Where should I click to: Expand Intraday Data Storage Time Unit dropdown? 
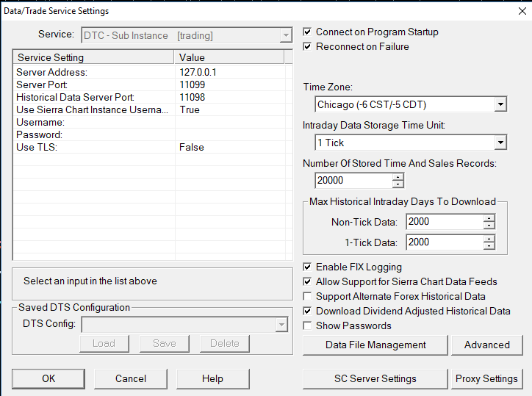(x=500, y=143)
